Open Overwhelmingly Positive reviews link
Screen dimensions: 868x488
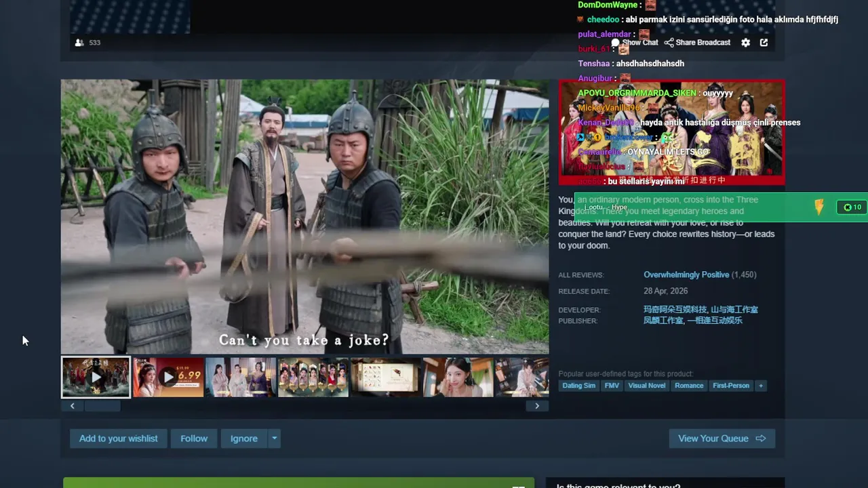[686, 274]
